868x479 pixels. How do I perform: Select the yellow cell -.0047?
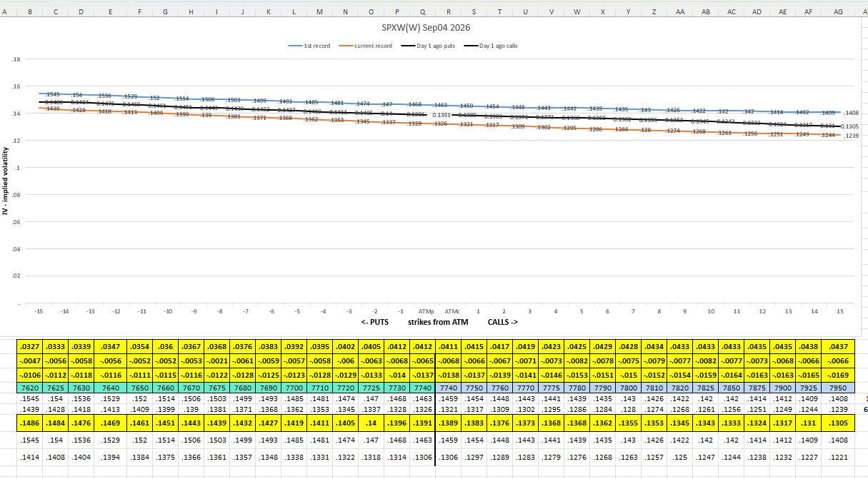(29, 361)
